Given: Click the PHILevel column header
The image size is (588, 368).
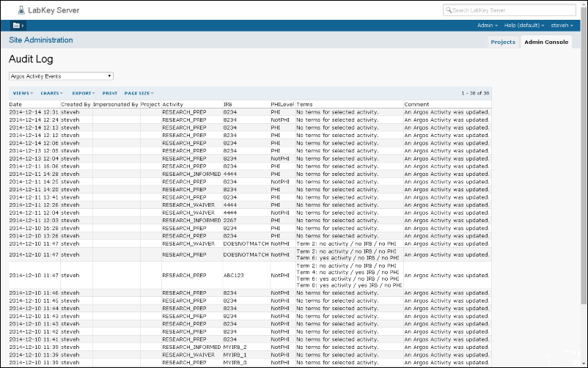Looking at the screenshot, I should [282, 104].
